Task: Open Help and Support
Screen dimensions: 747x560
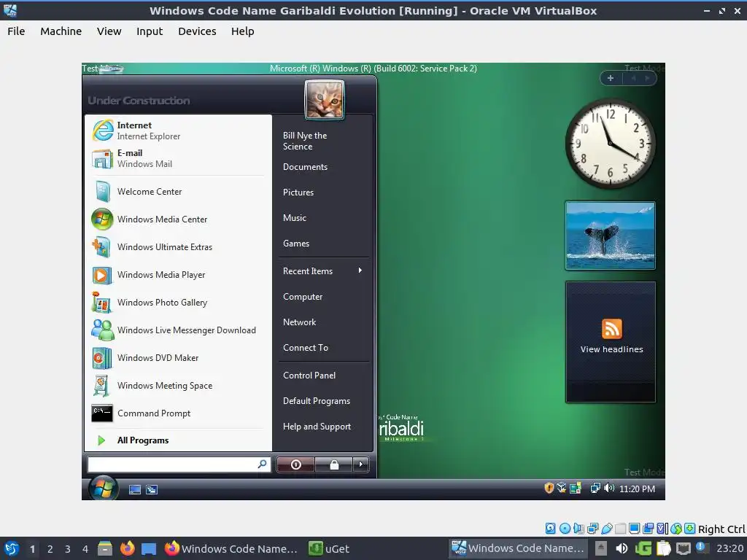Action: tap(323, 427)
